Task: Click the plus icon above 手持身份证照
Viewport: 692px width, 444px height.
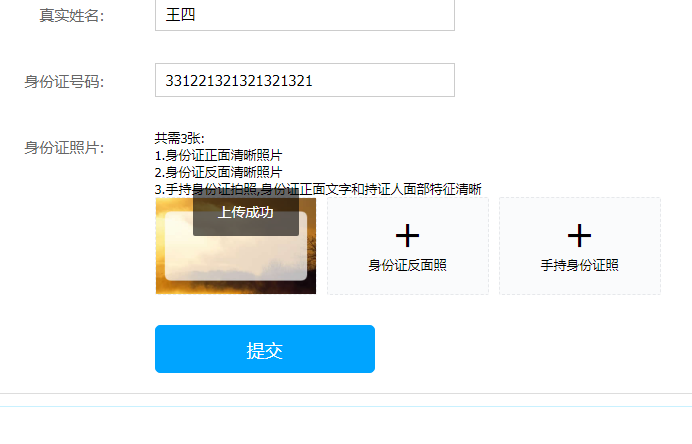Action: (579, 236)
